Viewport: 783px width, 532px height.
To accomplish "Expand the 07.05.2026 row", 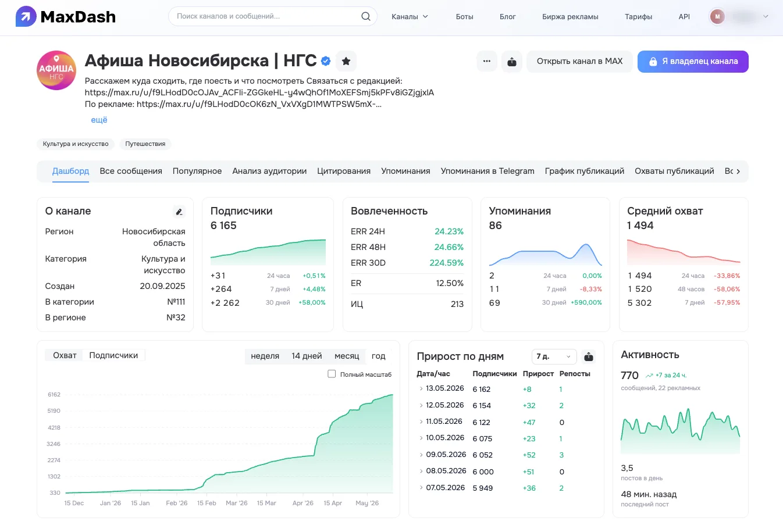I will tap(421, 488).
